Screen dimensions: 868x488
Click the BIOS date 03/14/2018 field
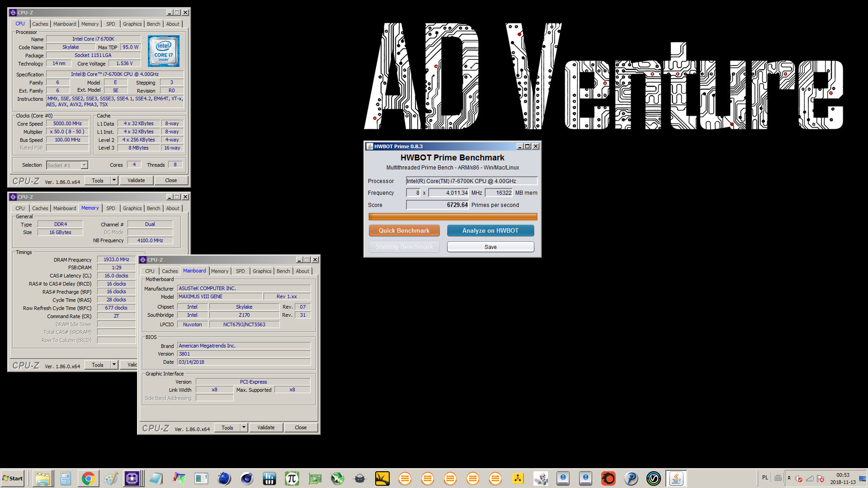click(x=244, y=362)
